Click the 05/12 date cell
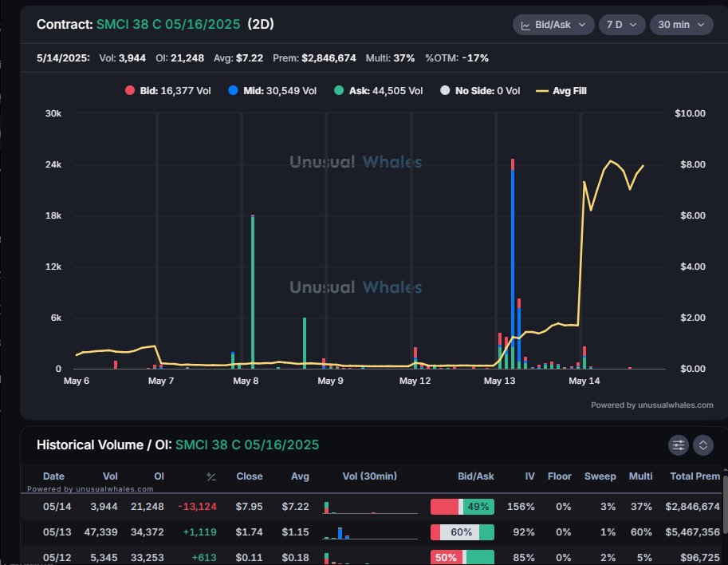 (x=57, y=558)
